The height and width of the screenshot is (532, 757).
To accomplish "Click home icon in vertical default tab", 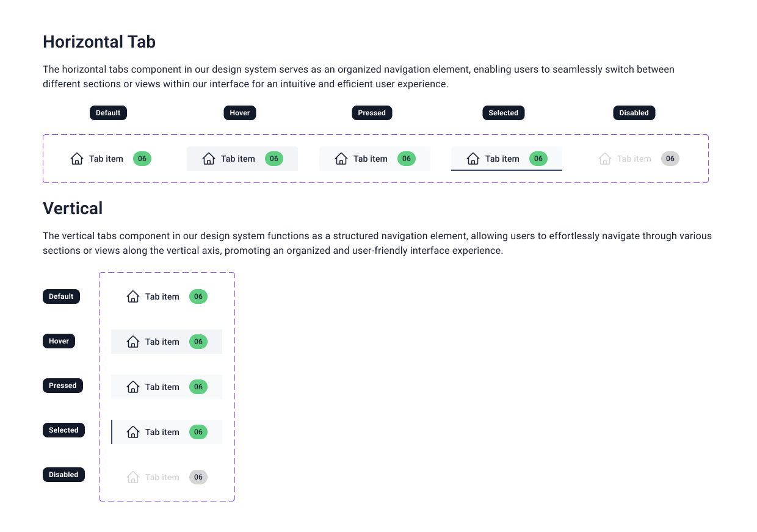I will tap(133, 297).
